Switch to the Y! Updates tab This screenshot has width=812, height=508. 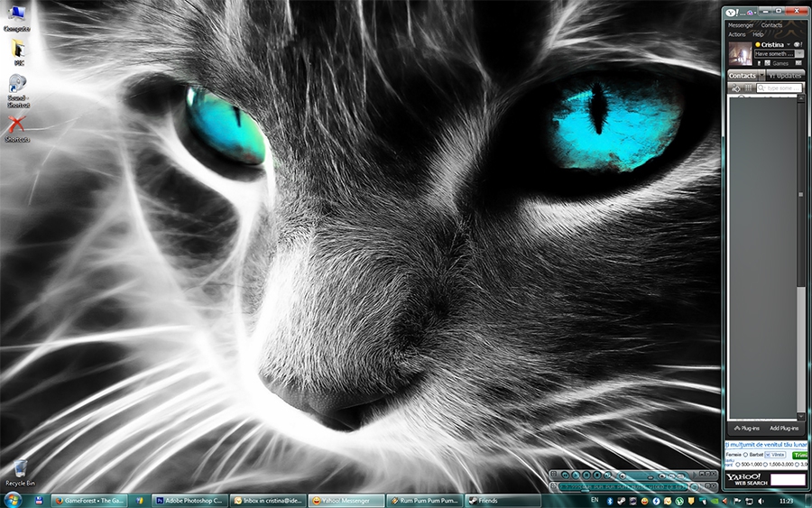786,76
